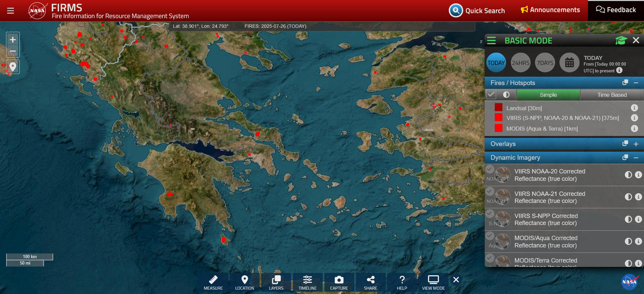Screen dimensions: 644x294
Task: Click the VIIRS red color swatch
Action: [x=498, y=118]
